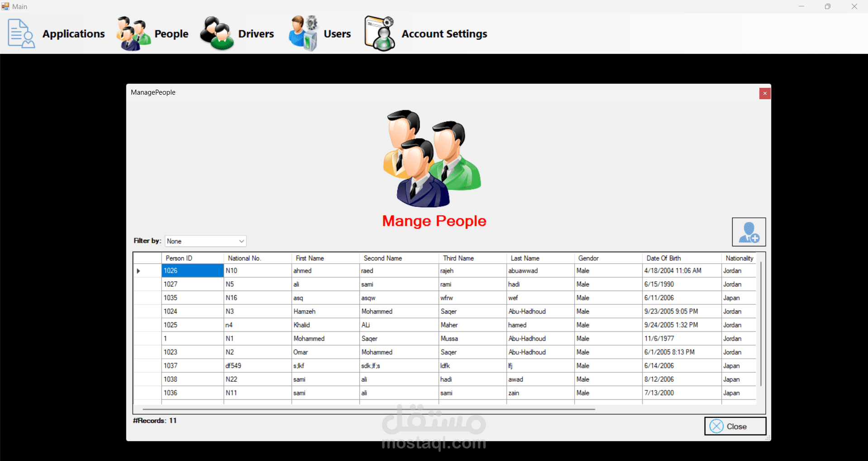This screenshot has width=868, height=461.
Task: Click the People menu icon
Action: [134, 34]
